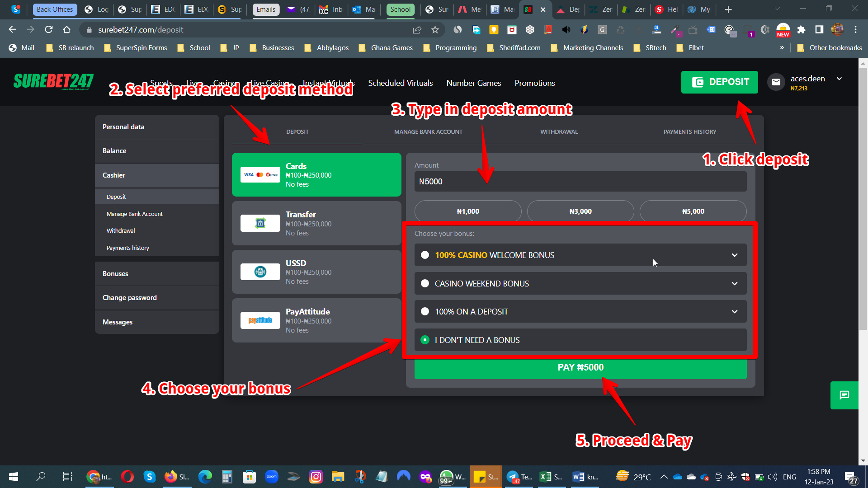Open Windows taskbar search
The width and height of the screenshot is (868, 488).
[x=41, y=477]
